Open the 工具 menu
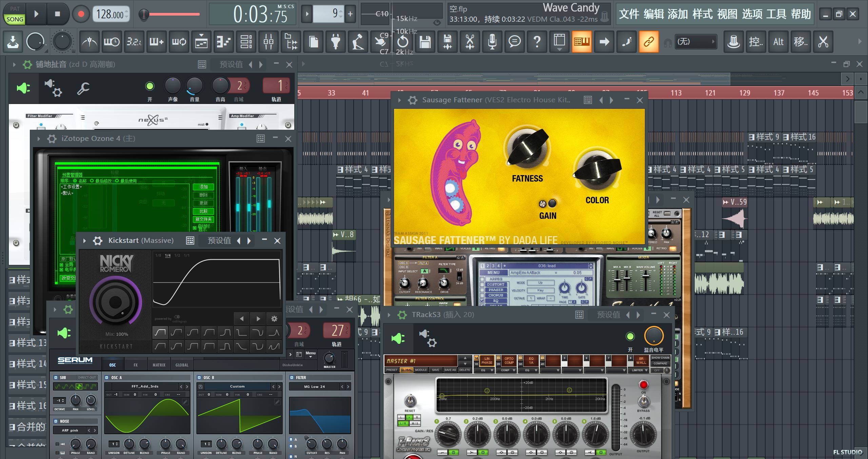868x459 pixels. [776, 14]
